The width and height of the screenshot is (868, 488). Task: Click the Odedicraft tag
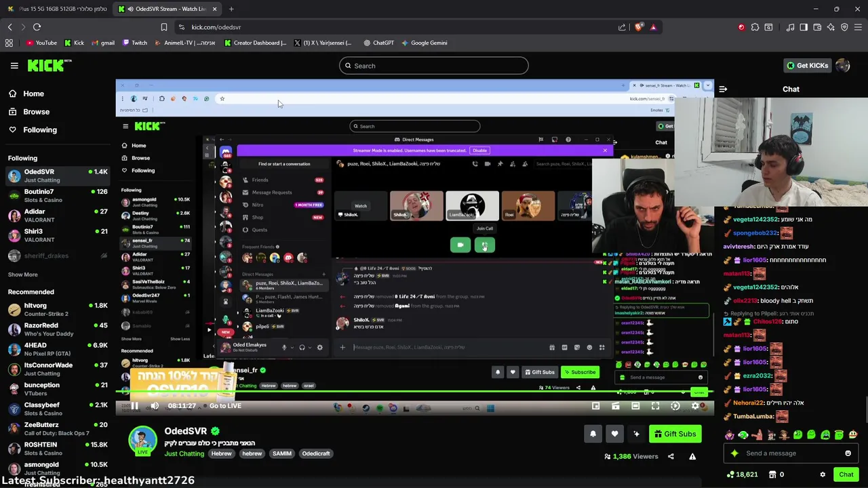(316, 453)
